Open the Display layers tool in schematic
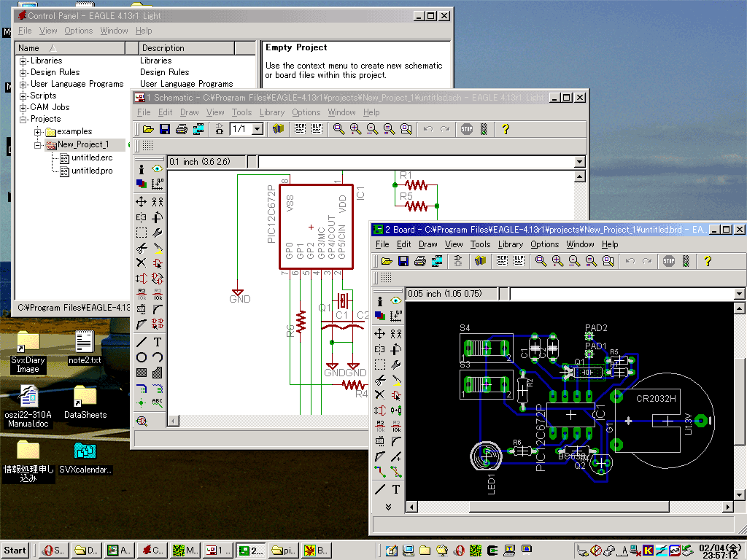Image resolution: width=747 pixels, height=560 pixels. click(x=142, y=184)
